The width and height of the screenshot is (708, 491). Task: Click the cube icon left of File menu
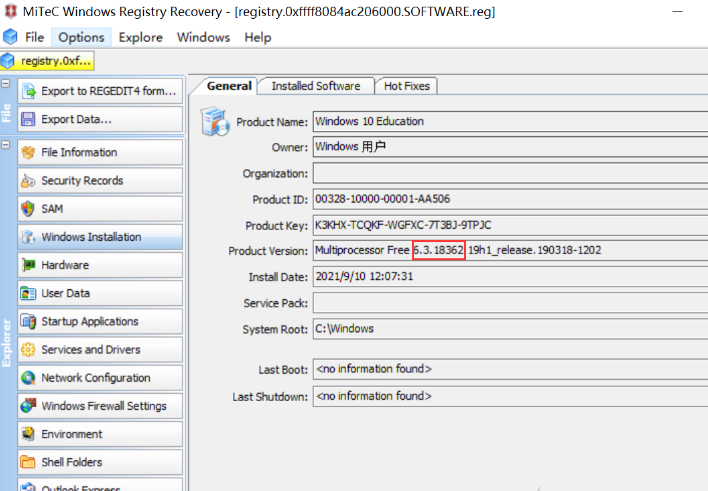[10, 37]
